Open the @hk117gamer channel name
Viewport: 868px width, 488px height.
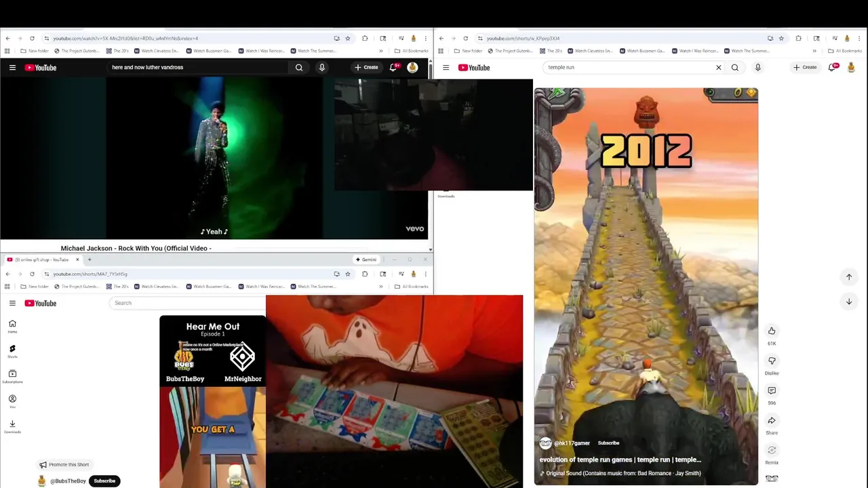[572, 443]
